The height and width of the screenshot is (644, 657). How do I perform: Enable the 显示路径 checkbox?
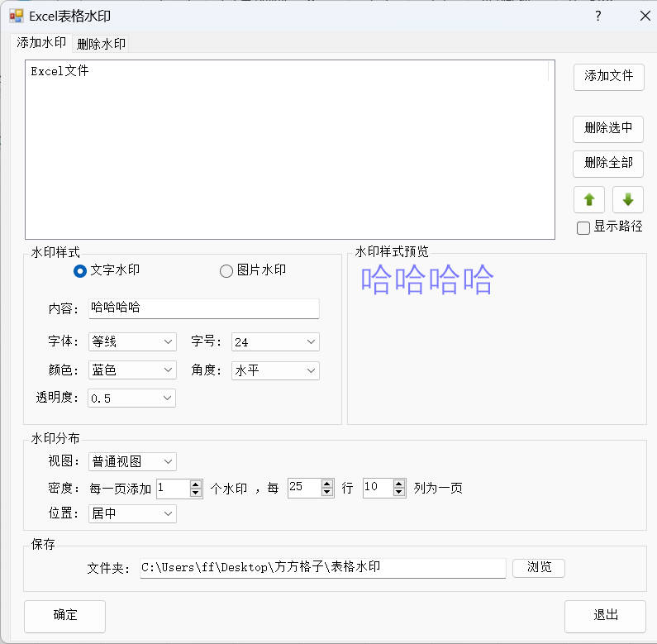(583, 227)
